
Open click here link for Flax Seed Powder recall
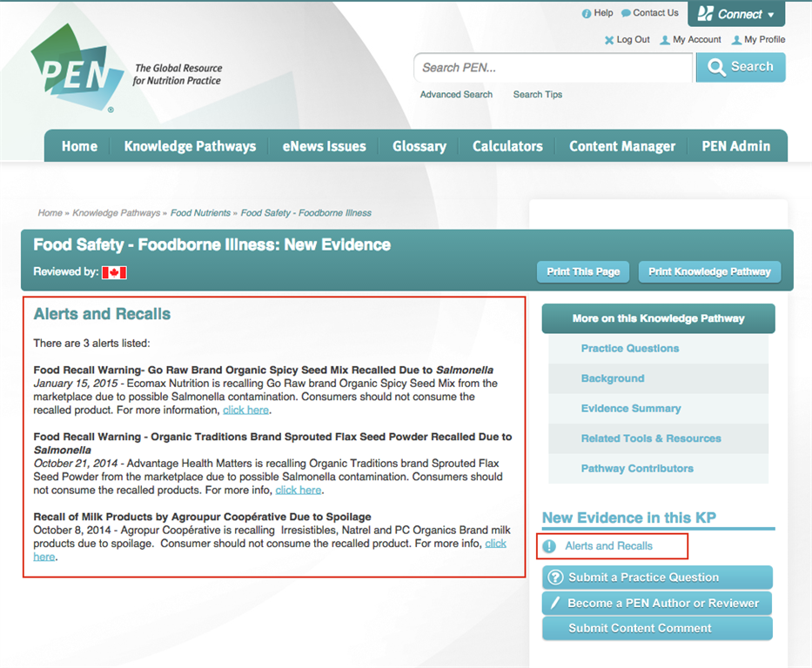click(298, 490)
